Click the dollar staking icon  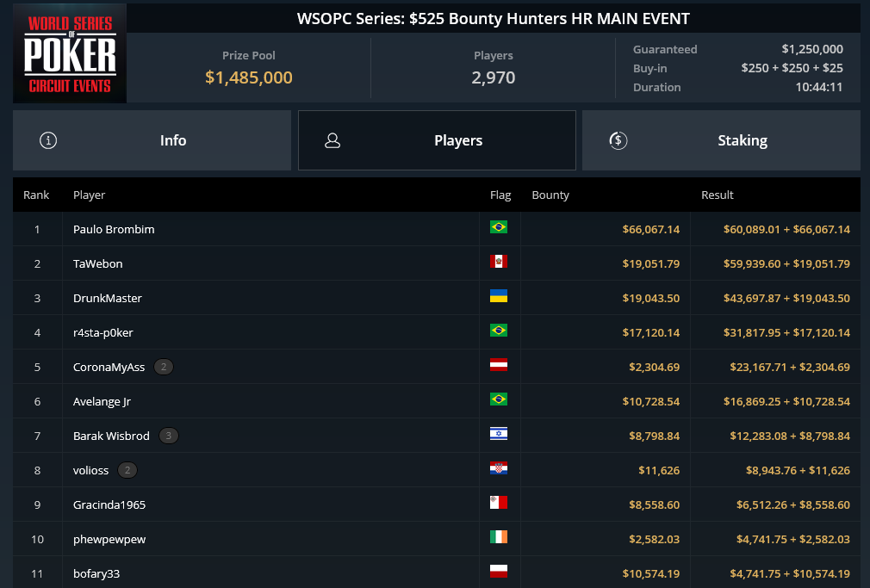618,140
